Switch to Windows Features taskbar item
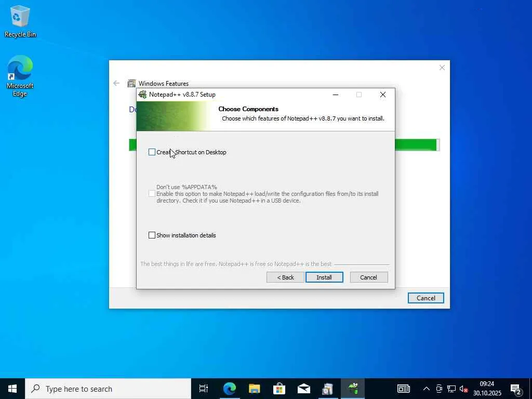This screenshot has width=532, height=399. [x=328, y=389]
